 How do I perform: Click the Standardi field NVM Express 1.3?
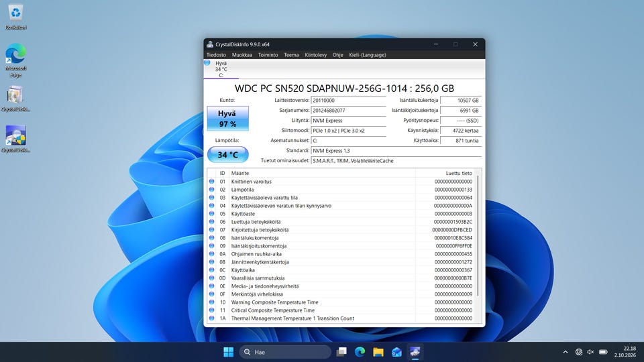coord(396,151)
